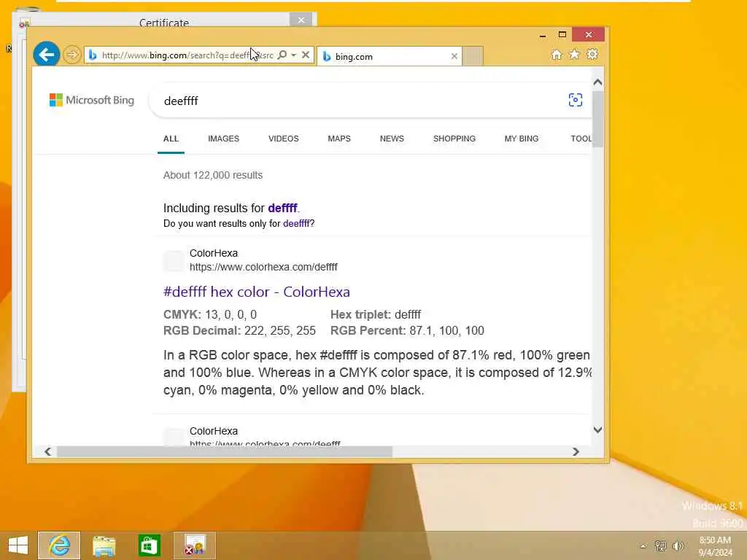This screenshot has width=747, height=560.
Task: Stop loading with the address bar X
Action: 306,55
